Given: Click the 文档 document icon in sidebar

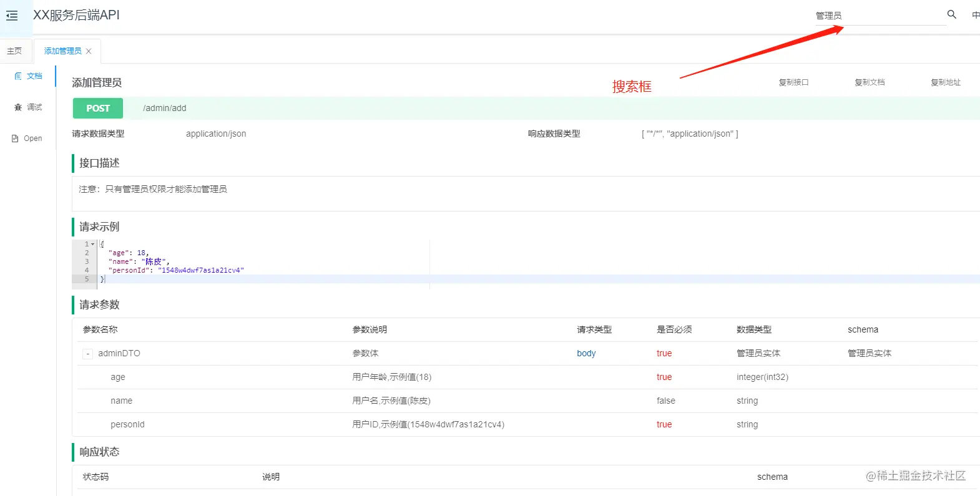Looking at the screenshot, I should [x=17, y=76].
